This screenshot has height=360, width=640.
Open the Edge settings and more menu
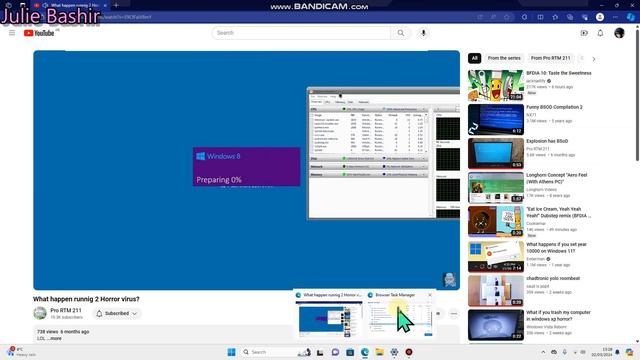[x=615, y=17]
